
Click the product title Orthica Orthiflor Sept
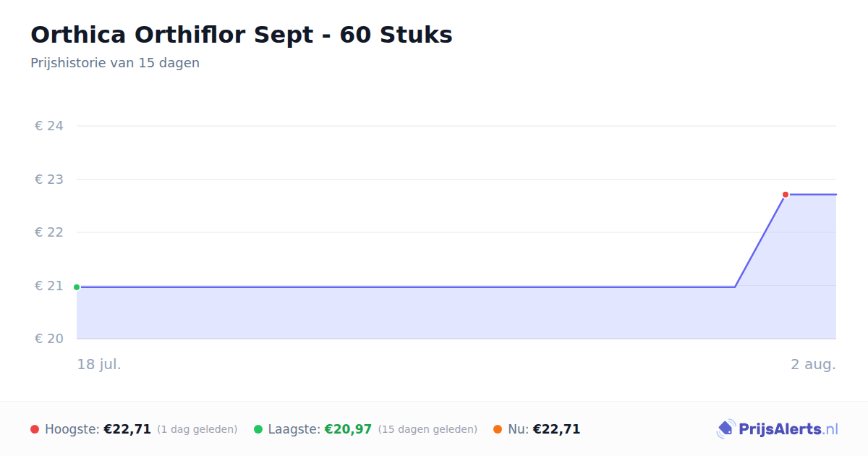click(242, 35)
